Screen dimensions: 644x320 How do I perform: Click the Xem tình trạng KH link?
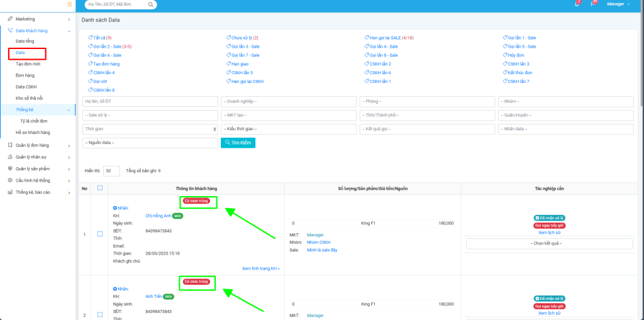(x=260, y=268)
